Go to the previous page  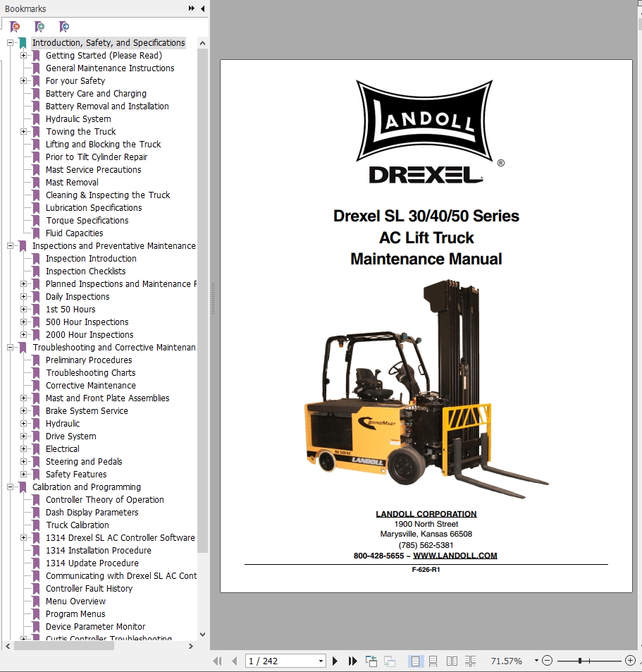click(234, 661)
